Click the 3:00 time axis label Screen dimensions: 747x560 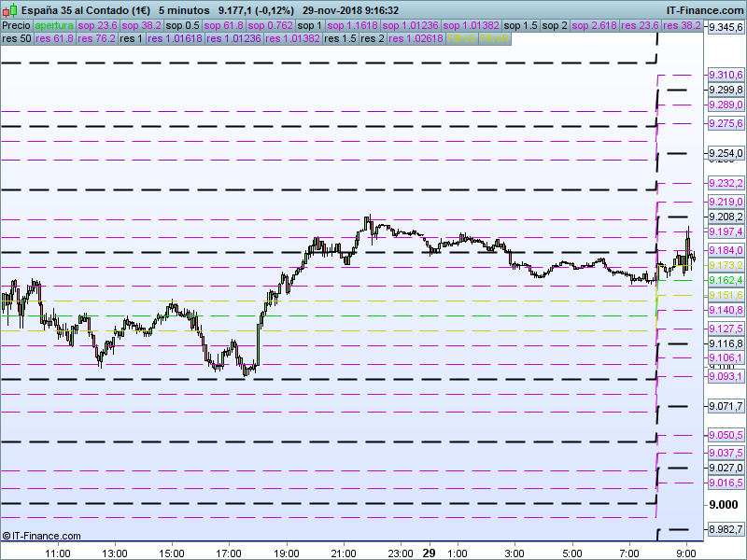[515, 553]
